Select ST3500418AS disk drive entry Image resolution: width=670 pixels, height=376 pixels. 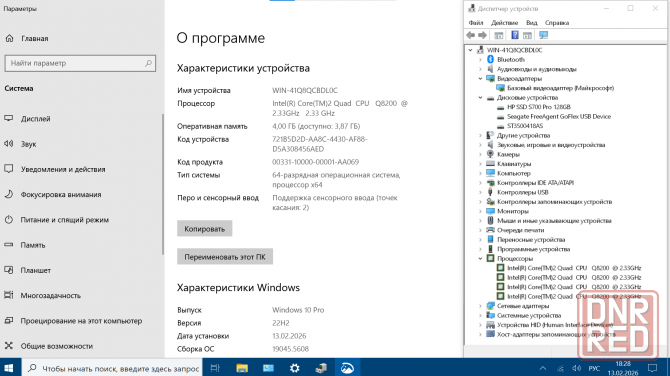click(525, 126)
